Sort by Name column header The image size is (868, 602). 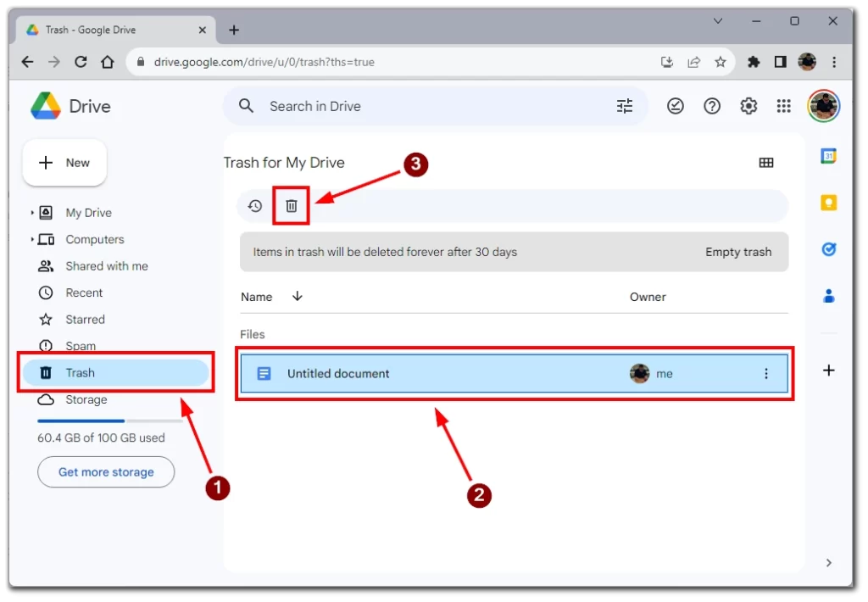coord(256,297)
